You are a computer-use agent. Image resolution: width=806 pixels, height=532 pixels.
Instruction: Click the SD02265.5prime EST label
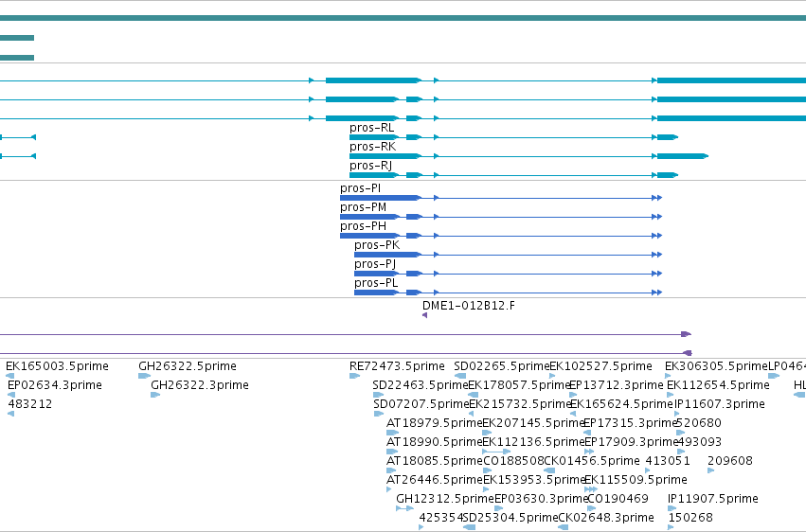(x=502, y=366)
